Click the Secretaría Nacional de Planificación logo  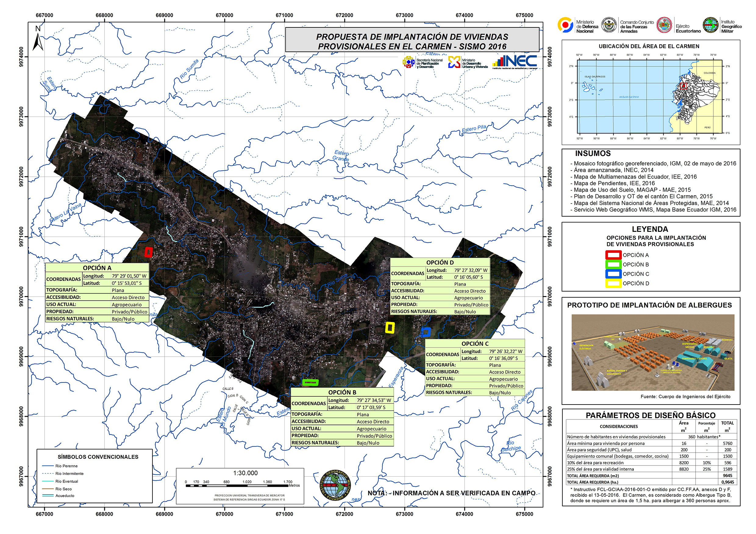408,62
